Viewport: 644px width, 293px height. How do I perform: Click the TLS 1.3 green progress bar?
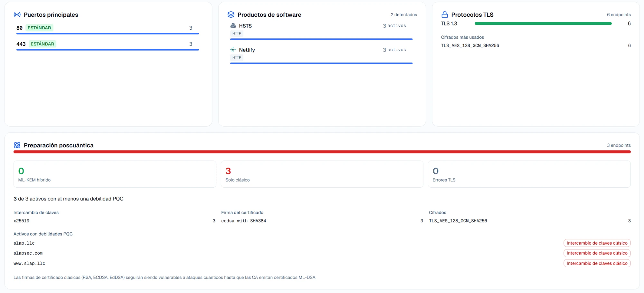point(543,24)
